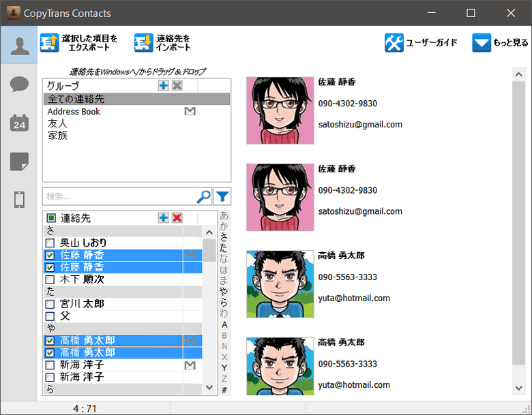Click the details pane scrollbar thumb
This screenshot has height=415, width=532.
518,223
